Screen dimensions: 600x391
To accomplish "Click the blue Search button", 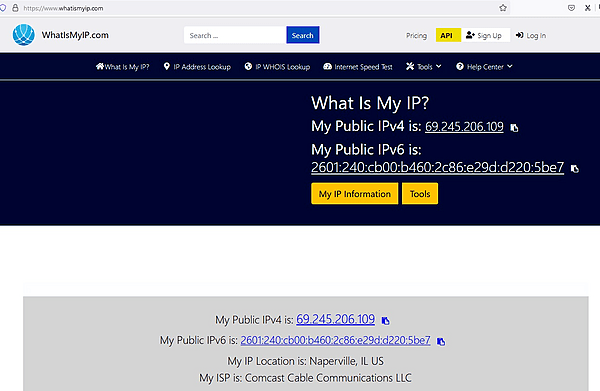I will coord(303,35).
